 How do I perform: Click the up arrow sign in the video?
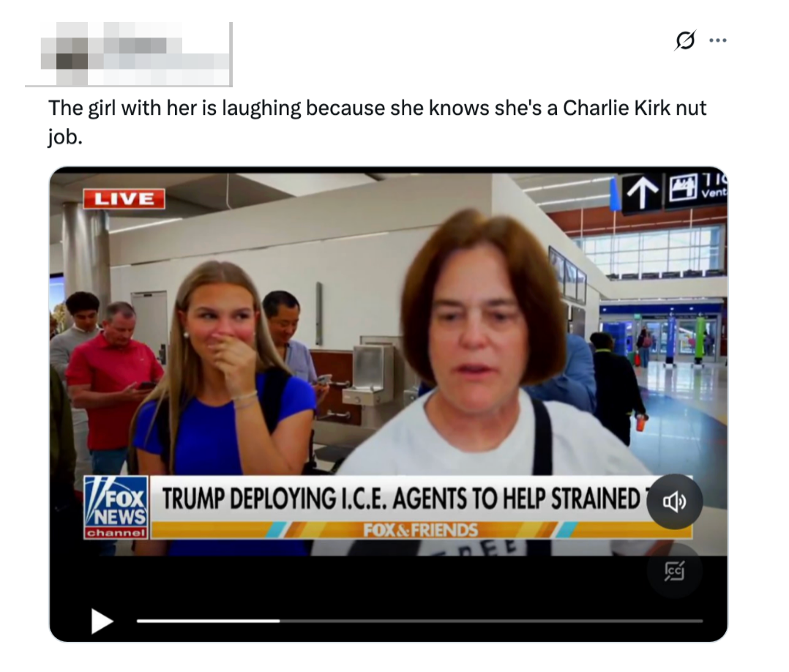pyautogui.click(x=643, y=193)
